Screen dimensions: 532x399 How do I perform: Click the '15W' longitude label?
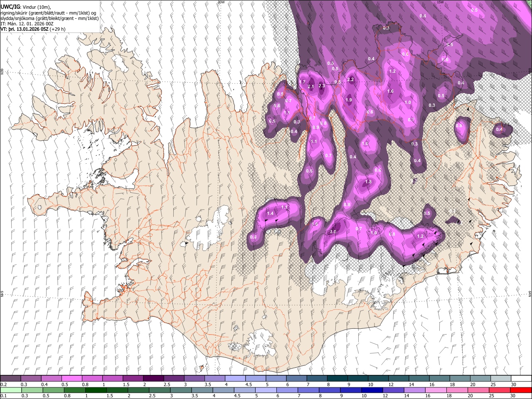point(440,2)
